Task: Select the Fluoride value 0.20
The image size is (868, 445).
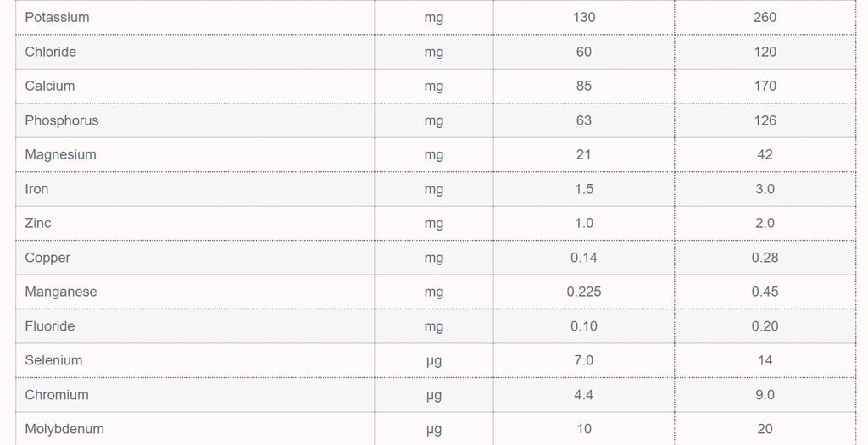Action: coord(765,326)
